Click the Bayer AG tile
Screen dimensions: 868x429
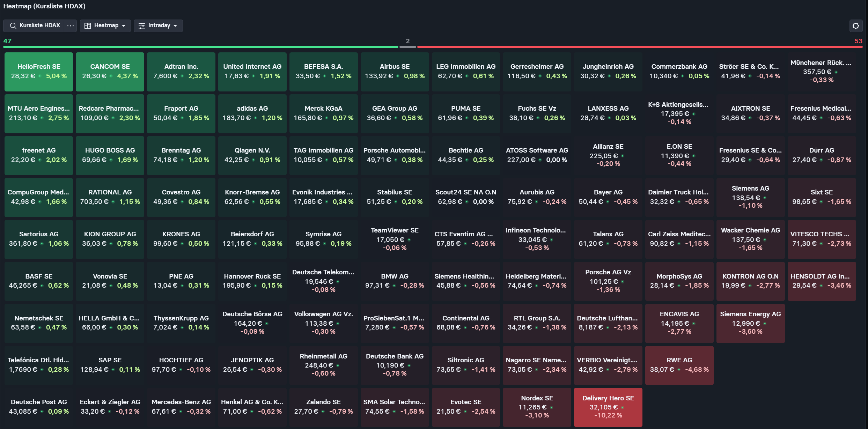point(608,197)
